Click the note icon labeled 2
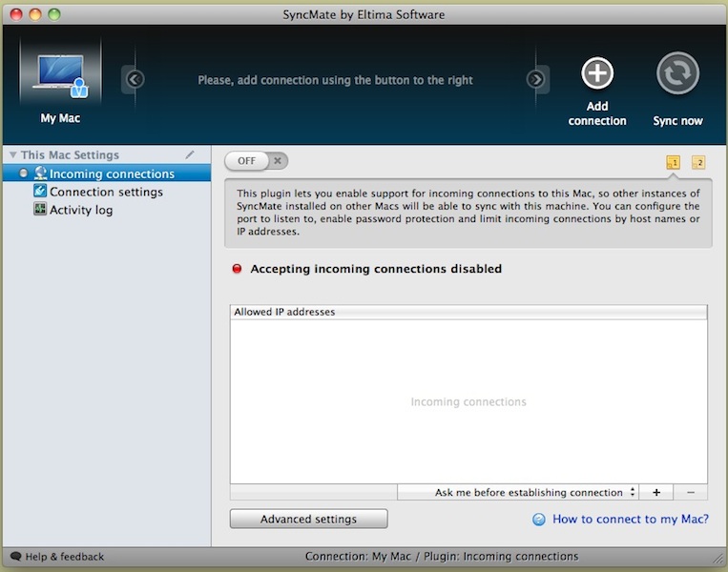 pos(697,163)
